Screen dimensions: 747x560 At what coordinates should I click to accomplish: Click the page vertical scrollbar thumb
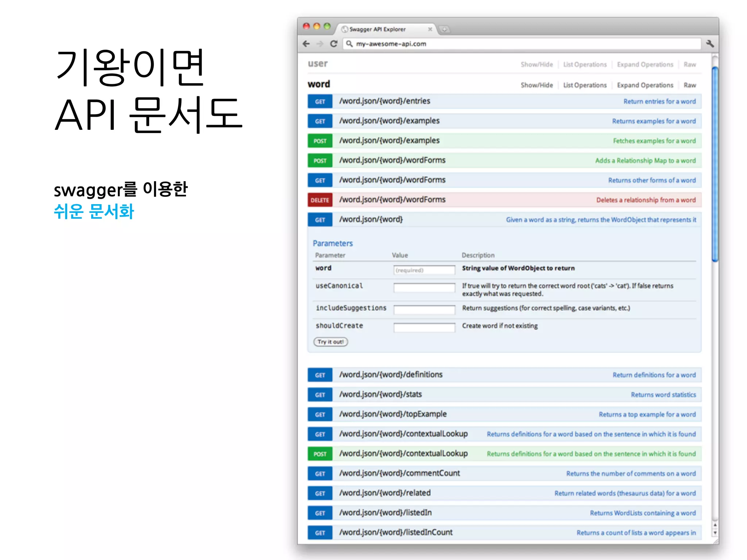tap(715, 164)
